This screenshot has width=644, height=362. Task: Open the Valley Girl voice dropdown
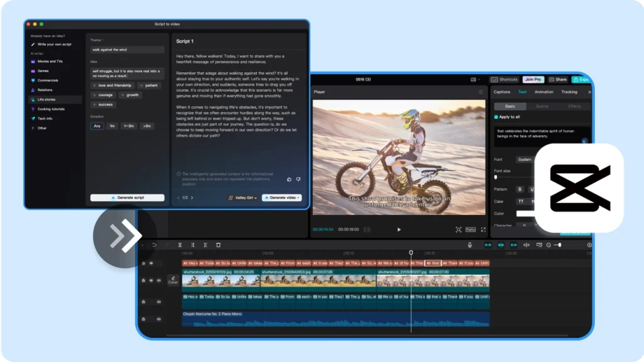pyautogui.click(x=243, y=197)
